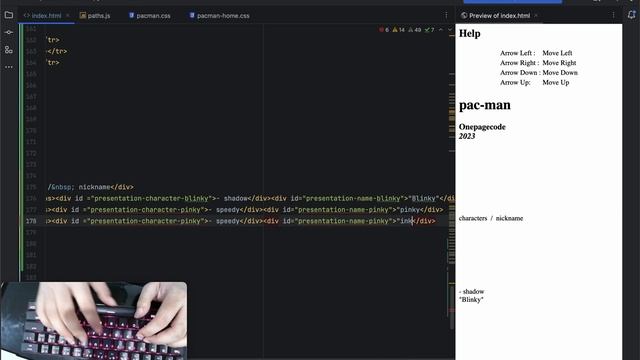Viewport: 640px width, 360px height.
Task: Select the Preview of index.html tab
Action: pyautogui.click(x=496, y=16)
